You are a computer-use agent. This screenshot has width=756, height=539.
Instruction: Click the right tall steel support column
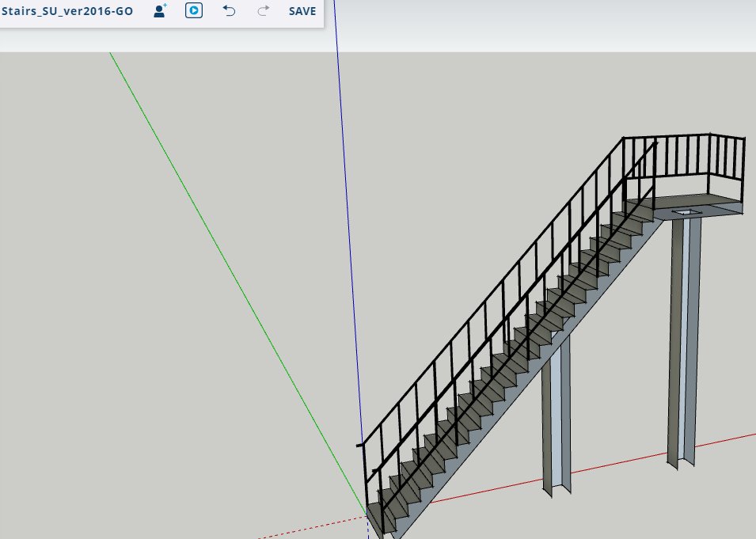pos(684,342)
